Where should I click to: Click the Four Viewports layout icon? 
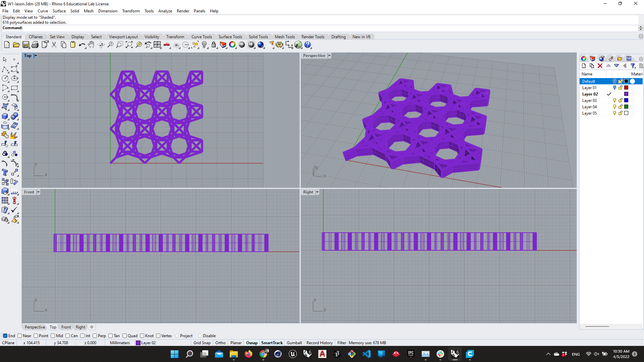[157, 45]
